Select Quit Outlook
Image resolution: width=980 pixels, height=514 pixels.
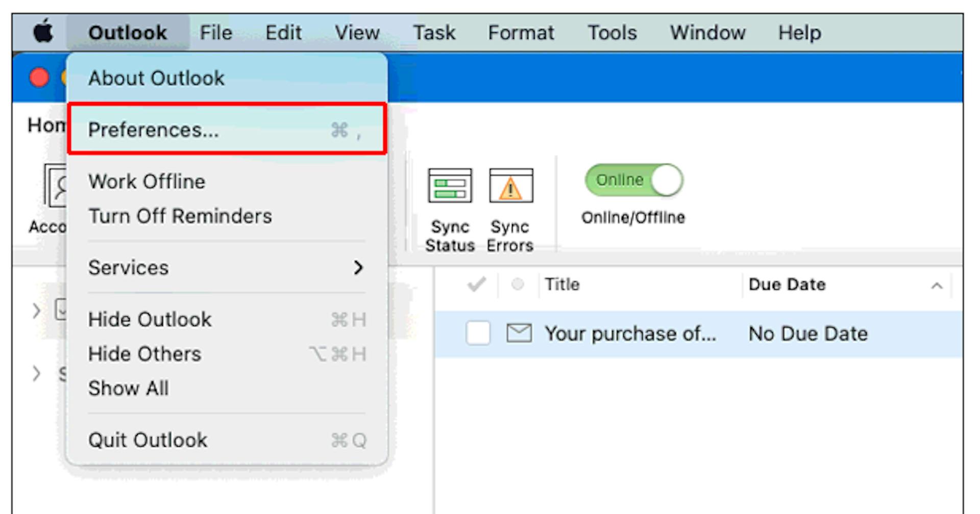point(227,440)
